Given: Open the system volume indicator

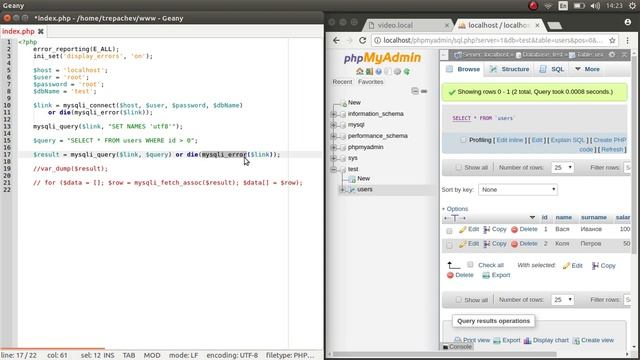Looking at the screenshot, I should (x=595, y=6).
